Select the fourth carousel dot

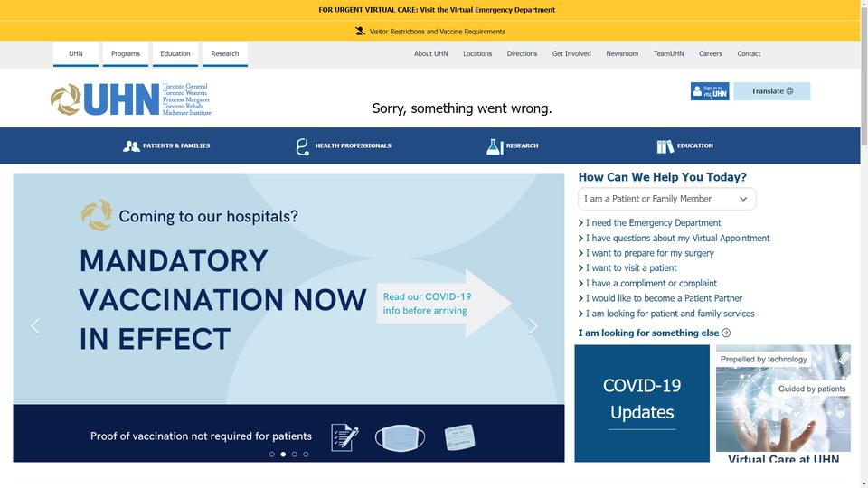click(x=306, y=455)
